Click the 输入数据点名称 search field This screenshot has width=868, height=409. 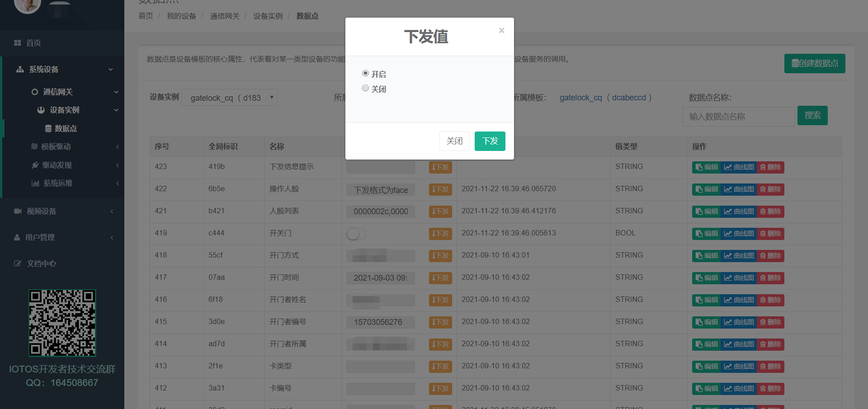(738, 117)
